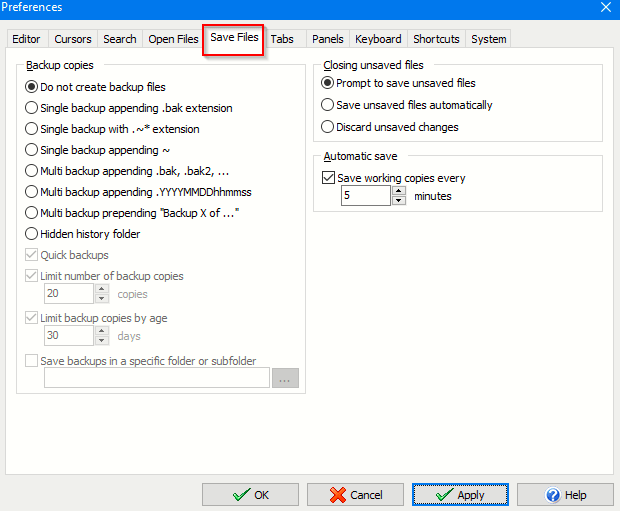Apply the preference changes
The width and height of the screenshot is (620, 511).
pos(460,494)
